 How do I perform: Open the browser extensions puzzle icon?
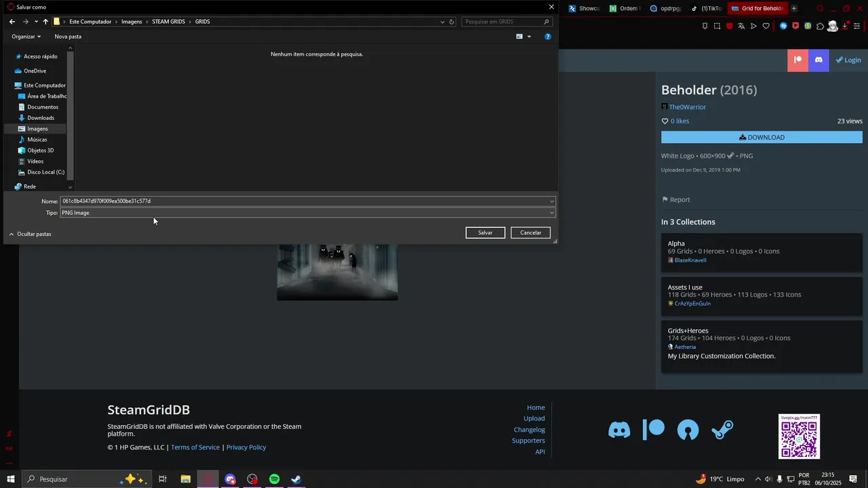[820, 26]
